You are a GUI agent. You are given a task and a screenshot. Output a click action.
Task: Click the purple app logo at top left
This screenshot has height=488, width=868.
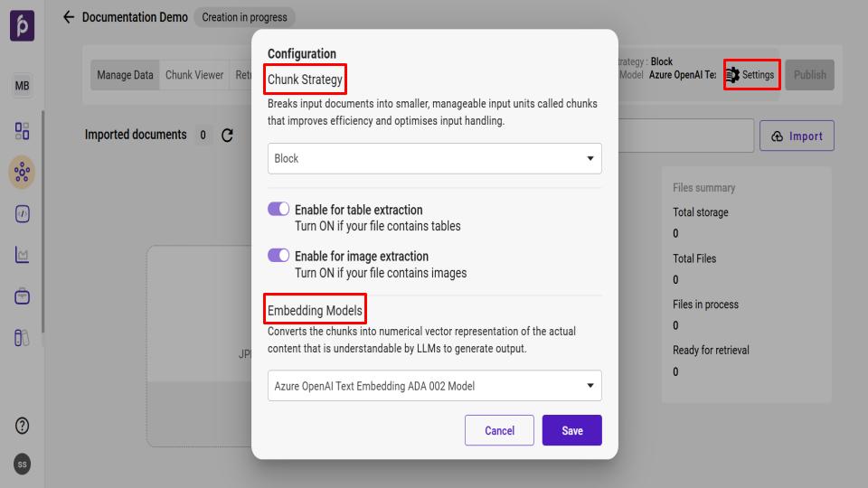pyautogui.click(x=23, y=27)
